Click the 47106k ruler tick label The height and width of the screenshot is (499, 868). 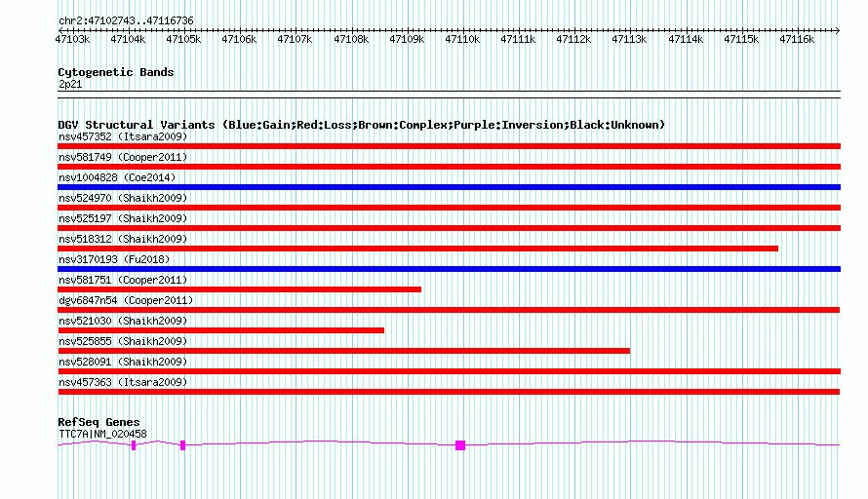tap(239, 39)
